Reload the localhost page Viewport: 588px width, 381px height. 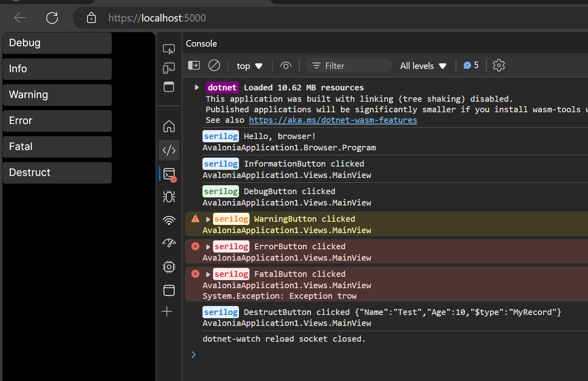click(x=52, y=18)
